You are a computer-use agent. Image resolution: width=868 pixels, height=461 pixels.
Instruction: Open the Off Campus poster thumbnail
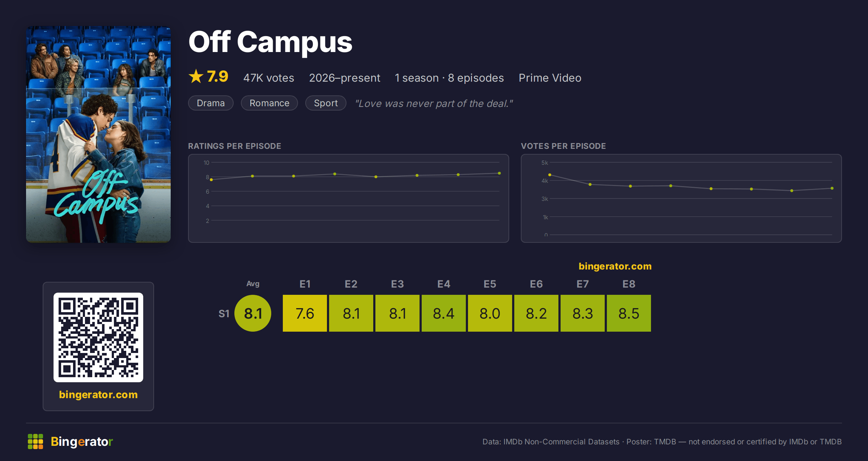98,134
